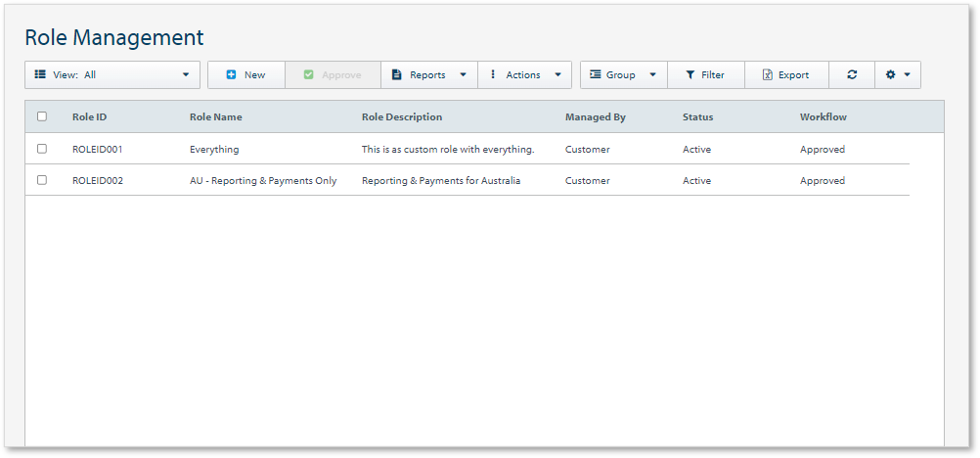Open the View: All dropdown
Viewport: 980px width, 458px height.
click(x=112, y=75)
